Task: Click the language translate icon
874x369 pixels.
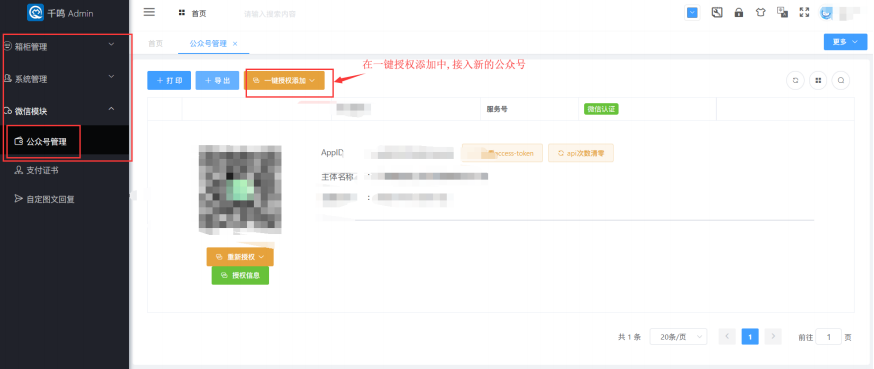Action: click(x=783, y=12)
